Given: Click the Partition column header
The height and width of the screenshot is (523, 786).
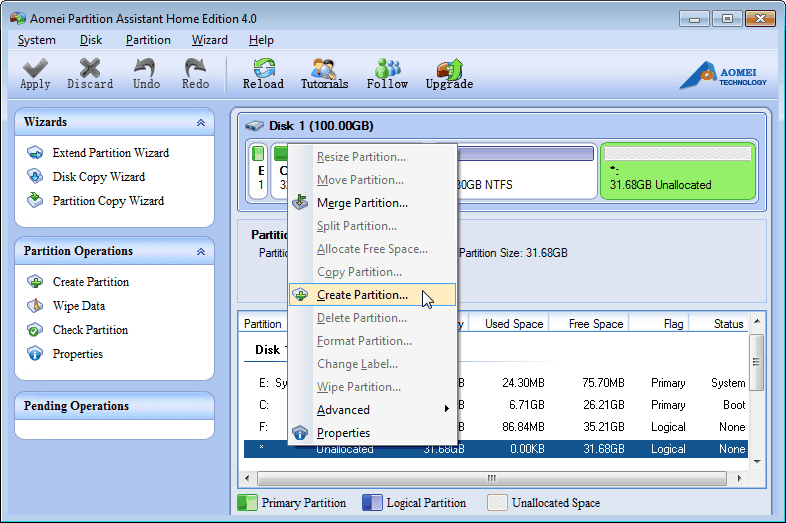Looking at the screenshot, I should 263,324.
